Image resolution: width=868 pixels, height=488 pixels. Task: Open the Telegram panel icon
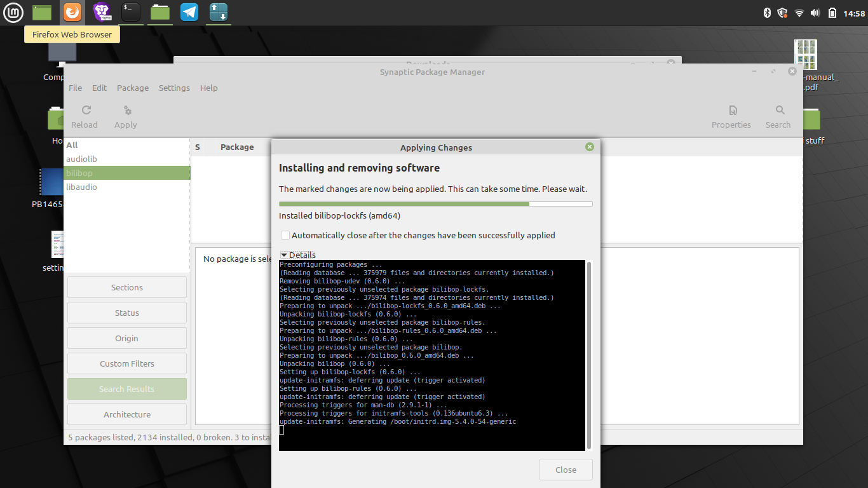click(x=189, y=11)
